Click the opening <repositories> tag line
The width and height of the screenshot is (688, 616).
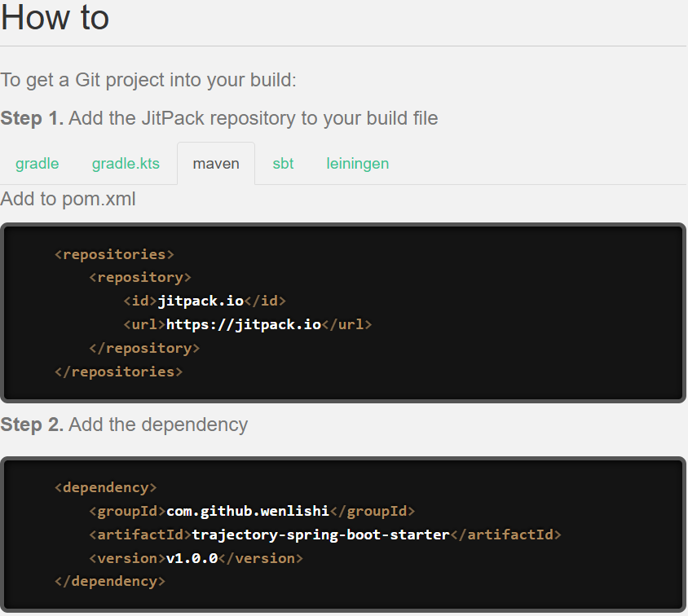(114, 254)
